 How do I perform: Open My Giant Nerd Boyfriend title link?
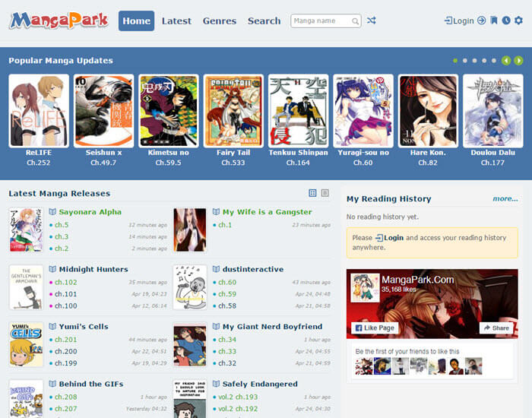tap(272, 327)
